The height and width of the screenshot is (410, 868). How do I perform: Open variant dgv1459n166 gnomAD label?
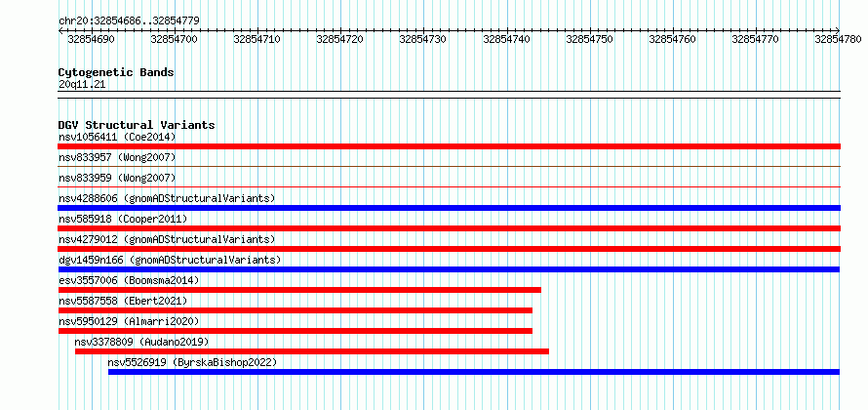(x=170, y=260)
